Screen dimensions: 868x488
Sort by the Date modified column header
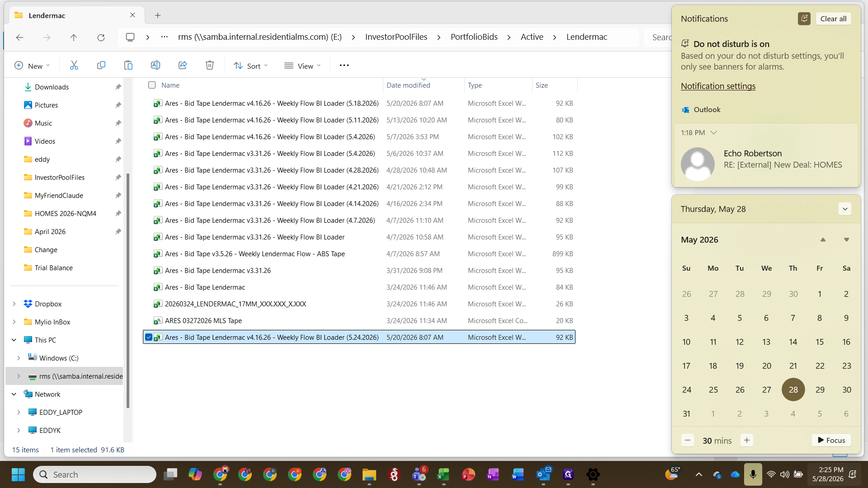coord(423,85)
